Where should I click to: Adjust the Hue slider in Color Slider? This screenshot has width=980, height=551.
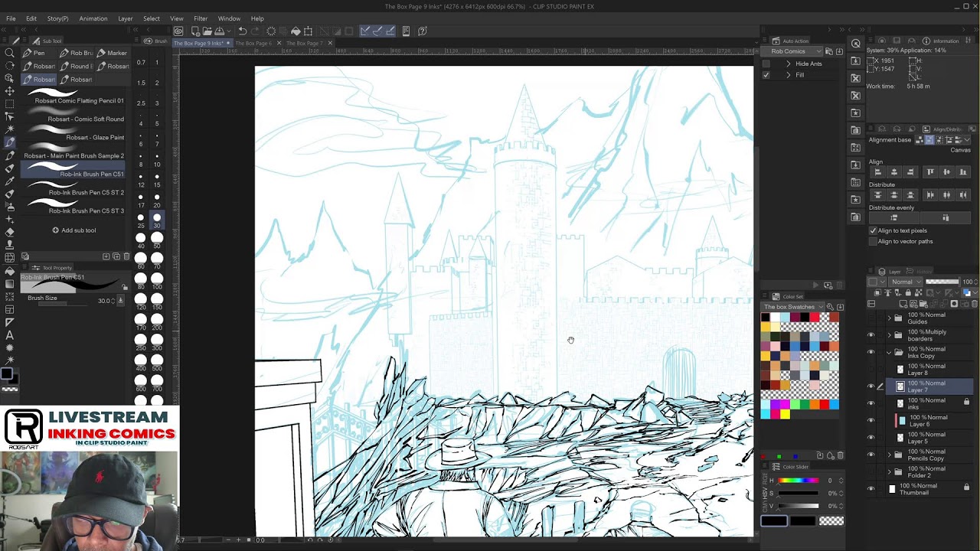799,481
